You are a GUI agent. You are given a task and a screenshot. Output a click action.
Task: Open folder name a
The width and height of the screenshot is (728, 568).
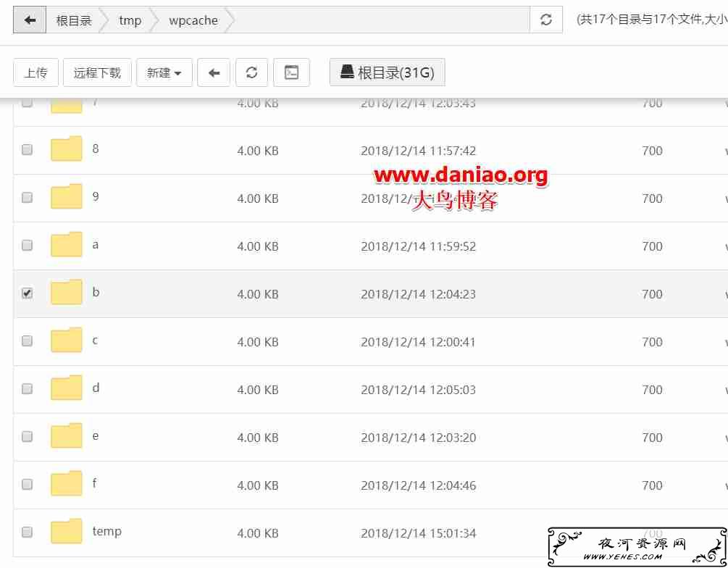(95, 245)
